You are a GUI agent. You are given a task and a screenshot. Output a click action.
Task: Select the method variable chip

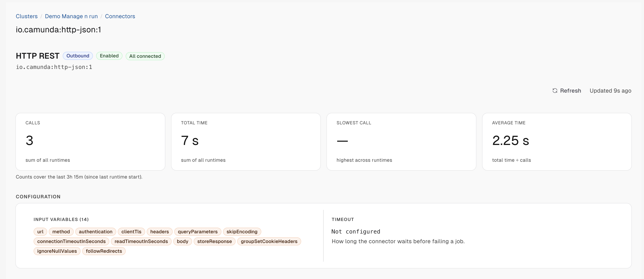pyautogui.click(x=61, y=231)
